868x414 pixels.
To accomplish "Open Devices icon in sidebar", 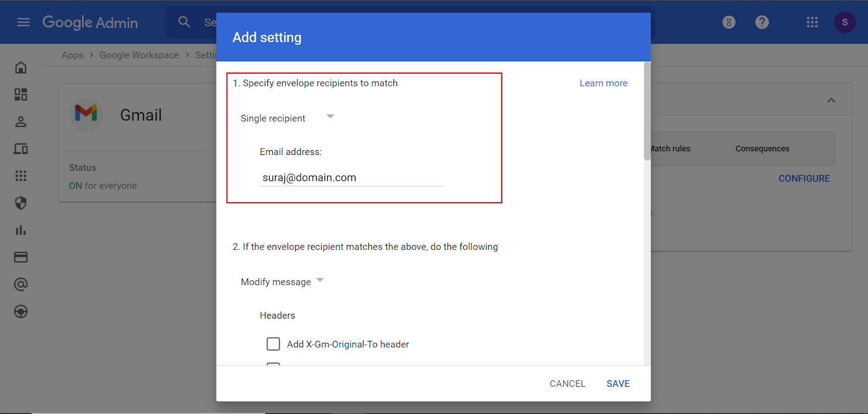I will [21, 149].
